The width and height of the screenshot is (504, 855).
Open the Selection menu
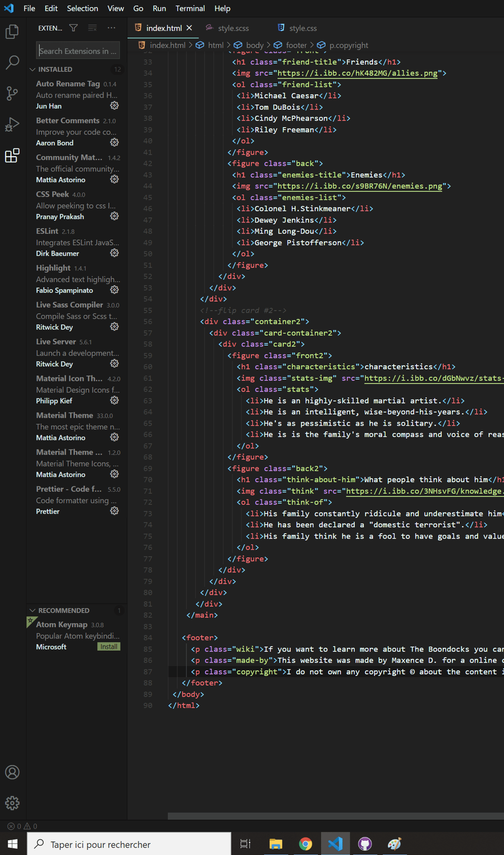click(x=83, y=8)
